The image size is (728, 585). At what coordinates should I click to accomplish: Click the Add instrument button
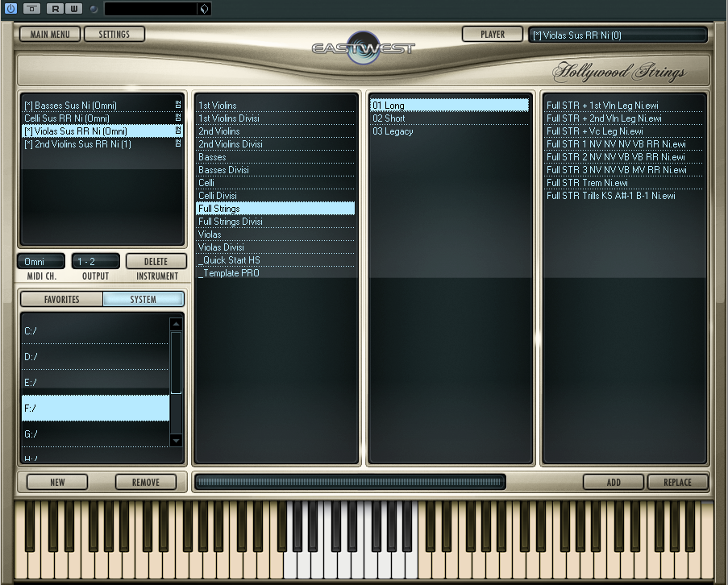(x=614, y=482)
